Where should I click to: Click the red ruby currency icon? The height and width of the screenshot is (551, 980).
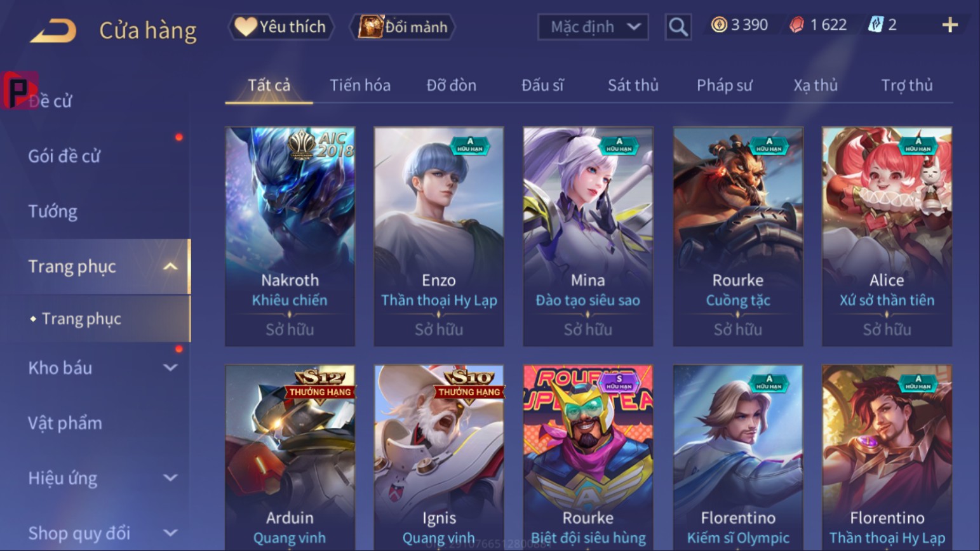(796, 25)
